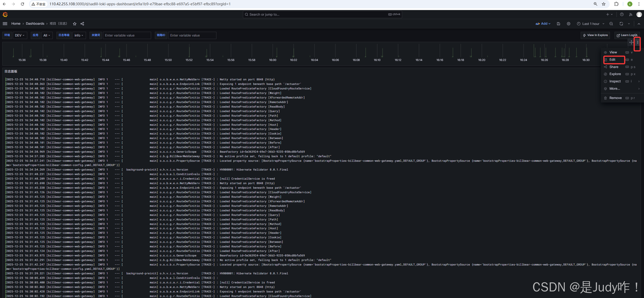Select Edit in the panel menu
The image size is (644, 298).
(x=612, y=60)
